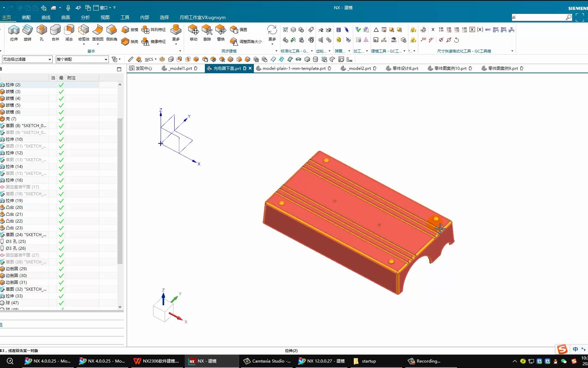Click the boxed X dimension format icon
This screenshot has width=588, height=368.
(472, 30)
